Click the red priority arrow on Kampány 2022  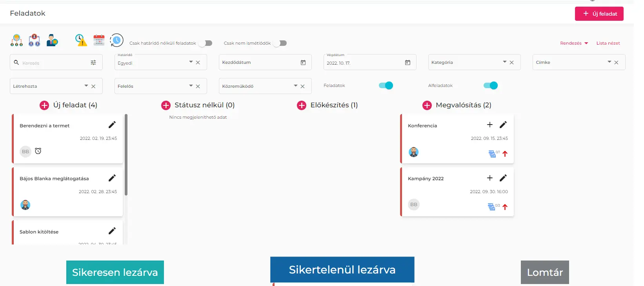505,207
